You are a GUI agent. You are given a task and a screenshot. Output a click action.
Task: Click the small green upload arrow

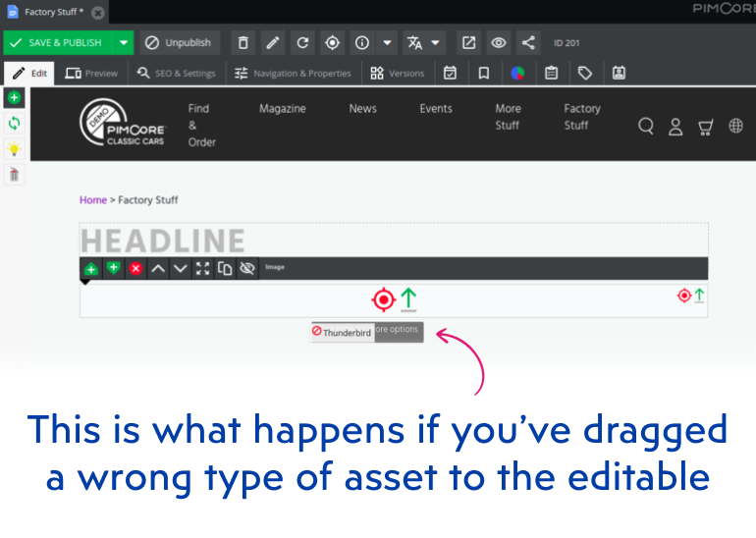(x=699, y=296)
